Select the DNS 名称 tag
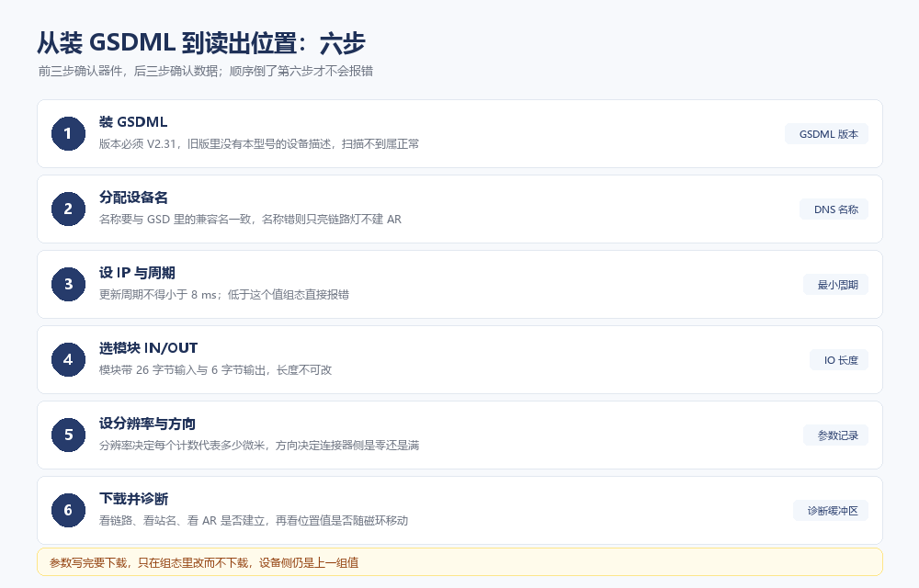 click(x=834, y=209)
